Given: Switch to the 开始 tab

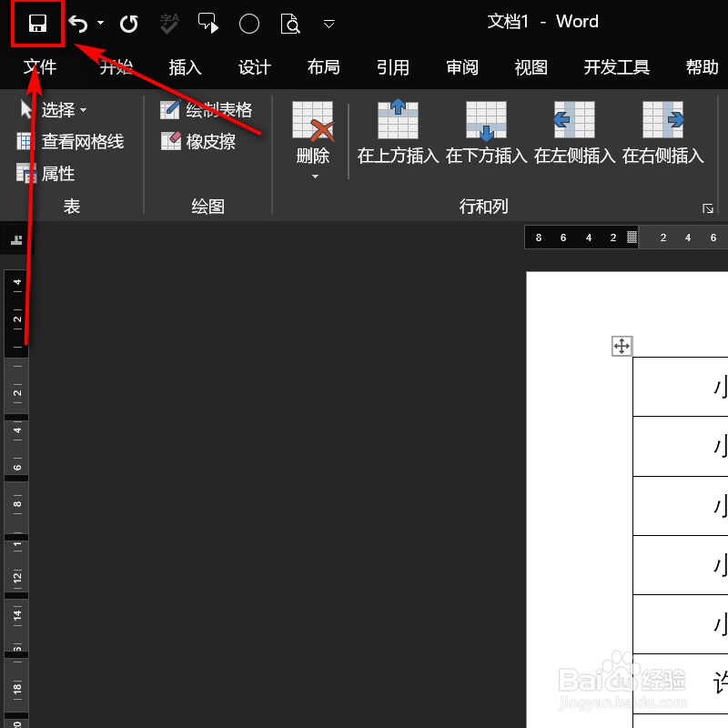Looking at the screenshot, I should (116, 67).
